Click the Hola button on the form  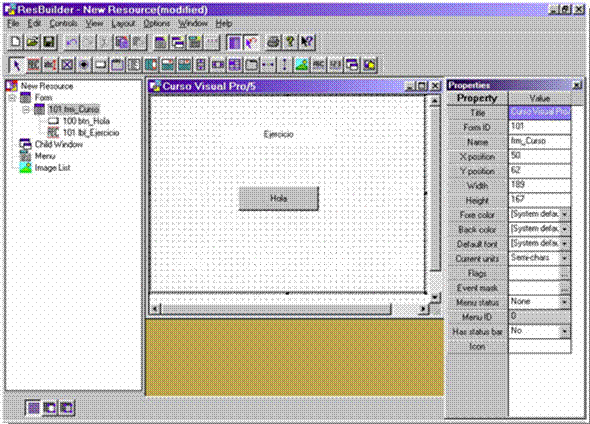point(279,198)
